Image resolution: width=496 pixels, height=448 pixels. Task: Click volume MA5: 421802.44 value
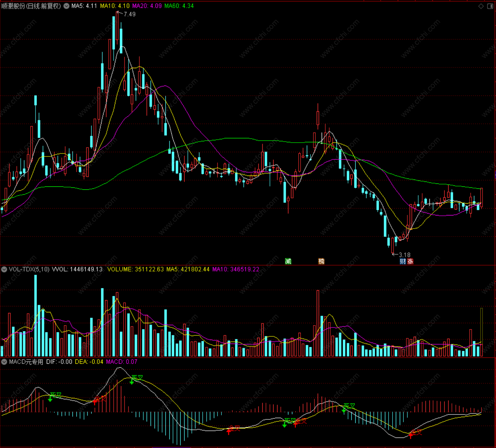tap(188, 269)
